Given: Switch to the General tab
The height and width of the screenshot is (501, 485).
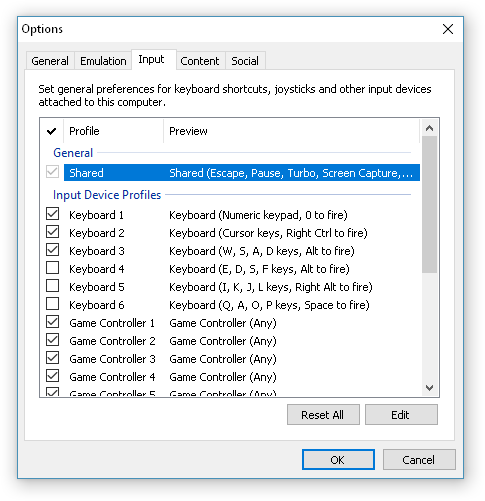Looking at the screenshot, I should click(50, 61).
